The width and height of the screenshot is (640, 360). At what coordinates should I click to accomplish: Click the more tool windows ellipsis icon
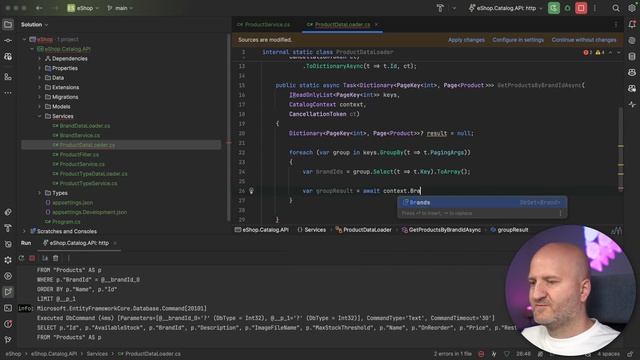[x=8, y=93]
